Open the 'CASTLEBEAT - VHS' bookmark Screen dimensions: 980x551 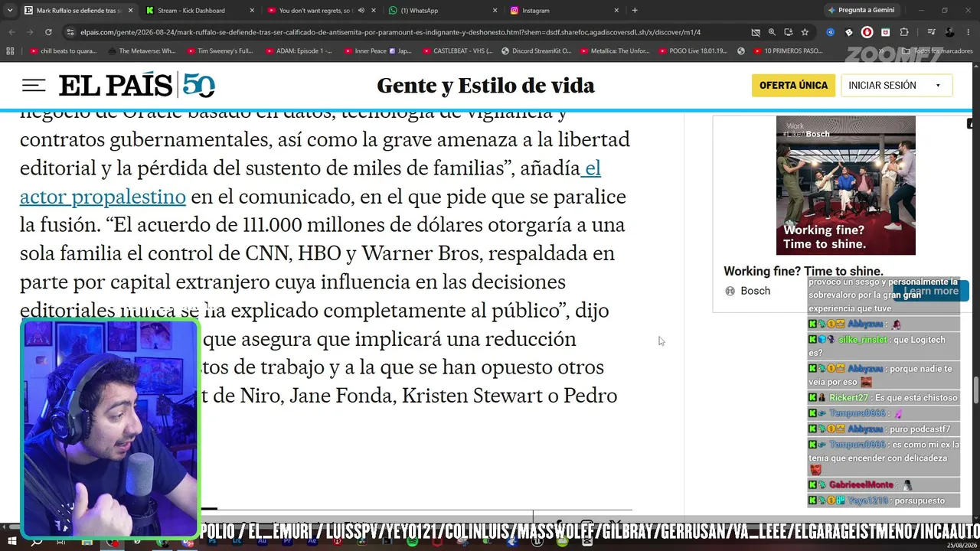[x=457, y=51]
